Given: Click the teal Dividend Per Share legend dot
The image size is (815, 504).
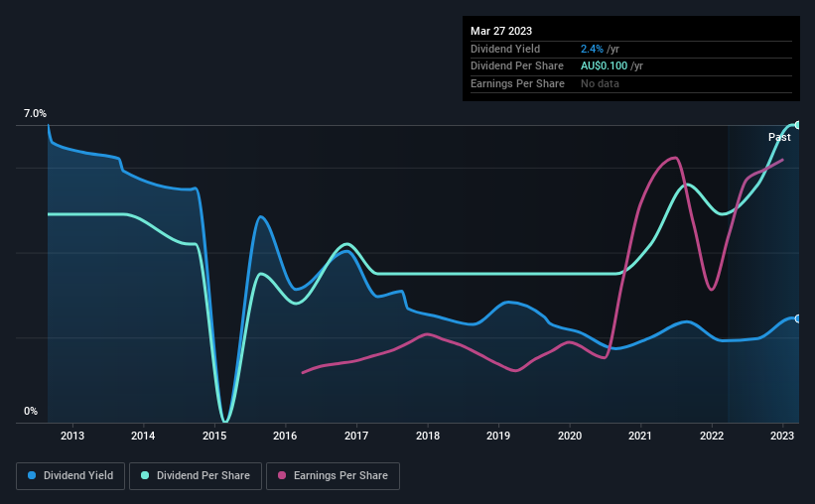Looking at the screenshot, I should [144, 476].
